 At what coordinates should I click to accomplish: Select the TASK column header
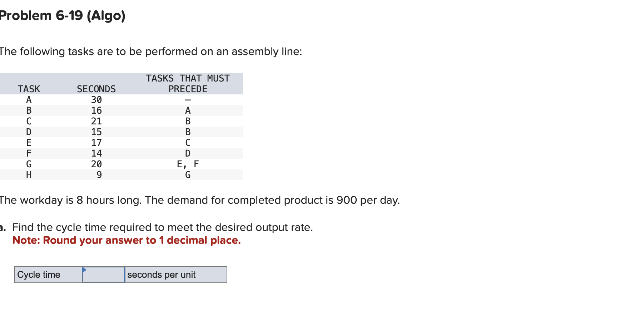tap(29, 89)
